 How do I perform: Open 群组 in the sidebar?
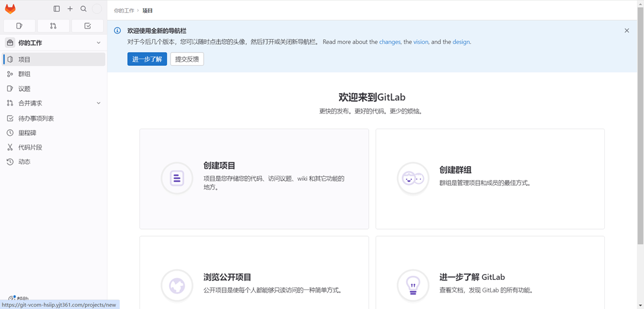(x=54, y=74)
